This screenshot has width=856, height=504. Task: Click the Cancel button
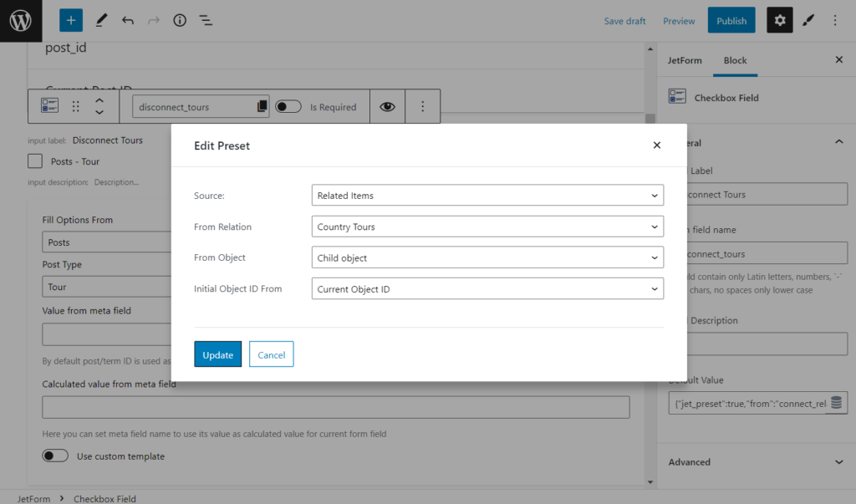(x=272, y=354)
